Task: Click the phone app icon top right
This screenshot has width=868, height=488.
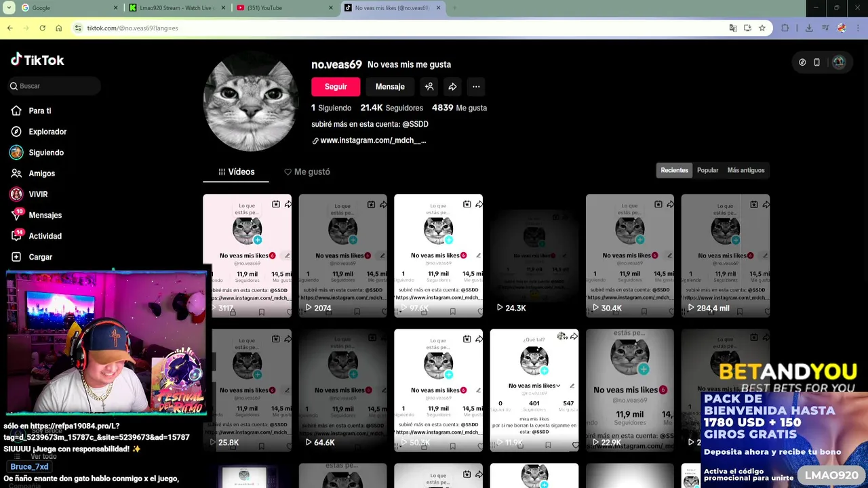Action: (x=817, y=62)
